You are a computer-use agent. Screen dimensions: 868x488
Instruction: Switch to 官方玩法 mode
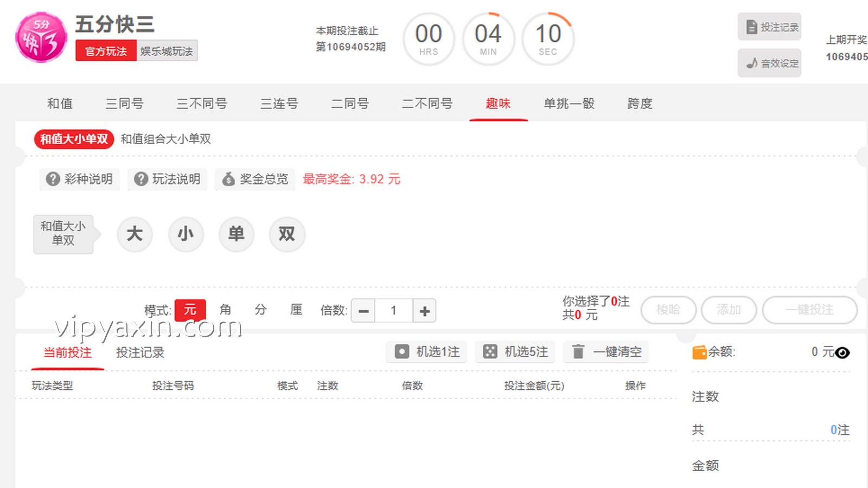(106, 51)
